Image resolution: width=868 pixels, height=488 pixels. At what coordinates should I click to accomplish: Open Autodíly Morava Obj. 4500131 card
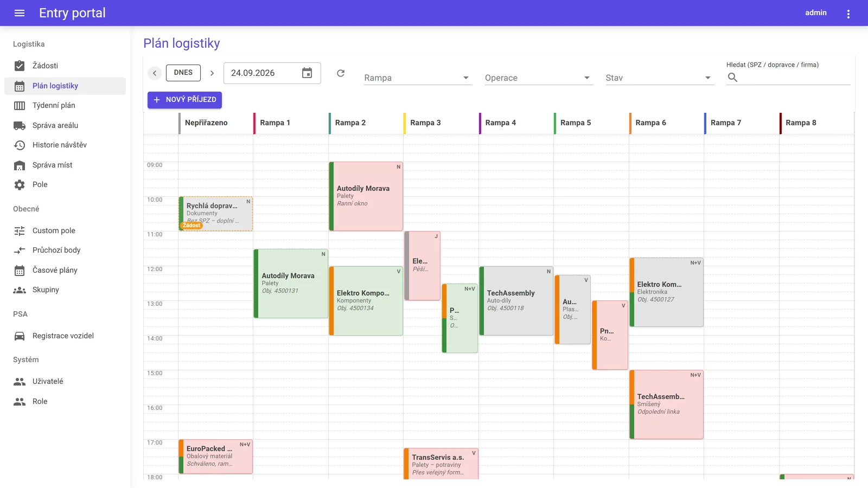291,284
